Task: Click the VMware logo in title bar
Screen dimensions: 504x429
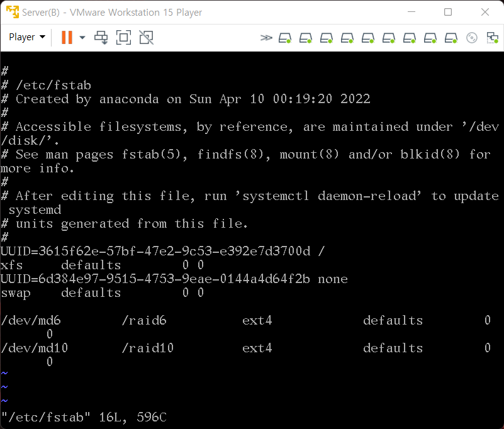Action: pyautogui.click(x=13, y=12)
